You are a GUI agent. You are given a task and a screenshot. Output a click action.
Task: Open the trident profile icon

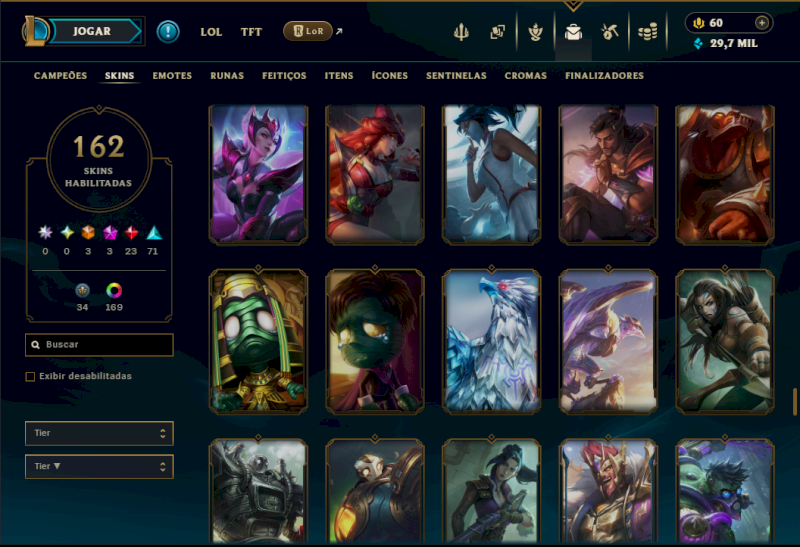[x=461, y=32]
